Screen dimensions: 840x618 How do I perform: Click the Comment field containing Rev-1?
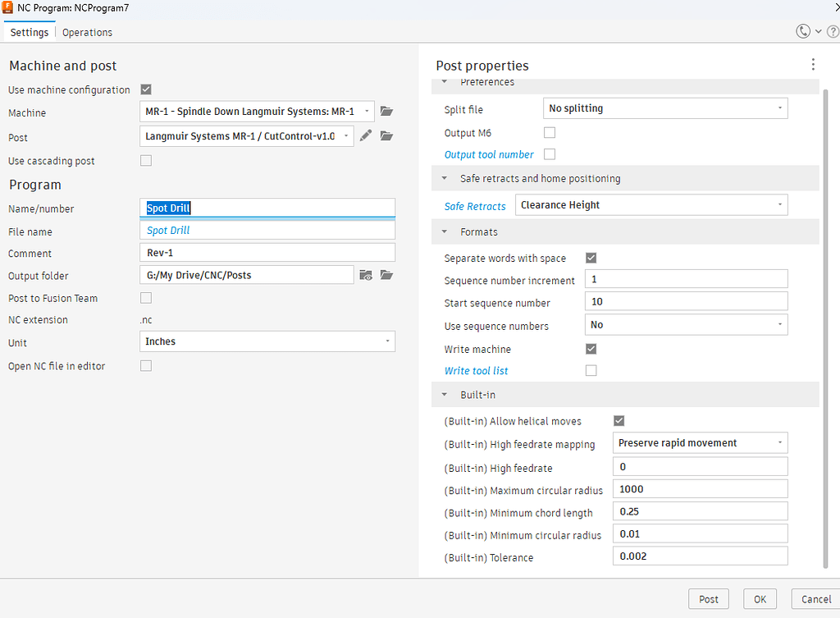267,253
